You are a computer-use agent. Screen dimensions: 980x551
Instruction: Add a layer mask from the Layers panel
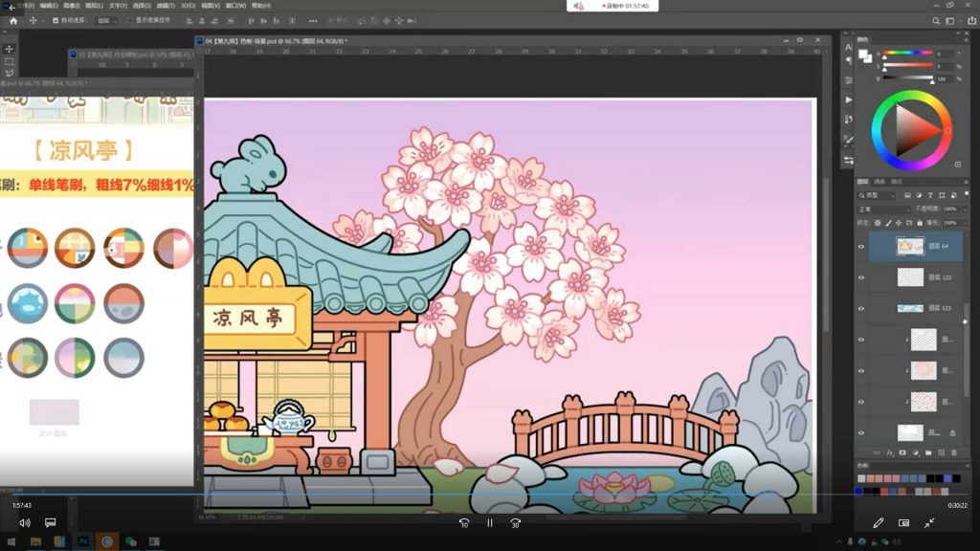click(x=902, y=452)
